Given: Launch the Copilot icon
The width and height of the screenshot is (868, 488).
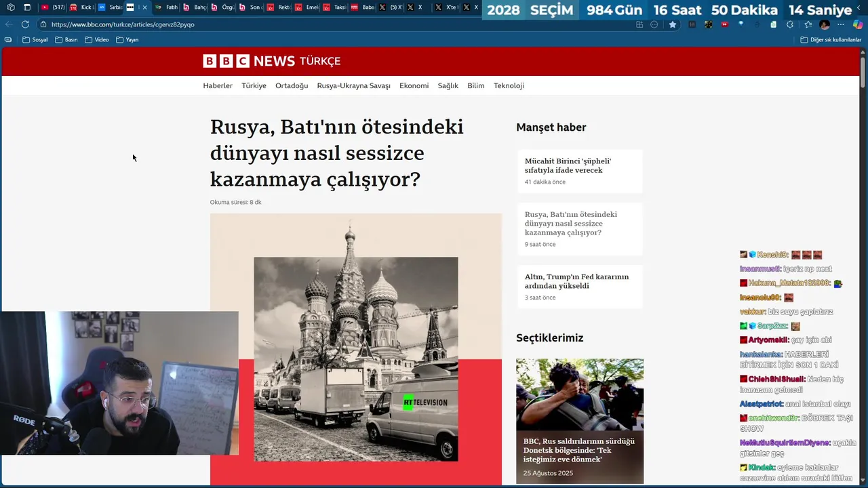Looking at the screenshot, I should [x=858, y=24].
